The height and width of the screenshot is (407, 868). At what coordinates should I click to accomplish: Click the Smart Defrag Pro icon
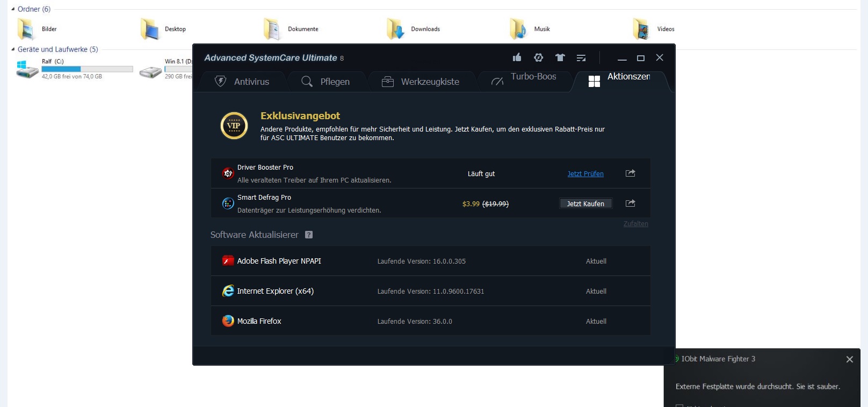point(228,203)
